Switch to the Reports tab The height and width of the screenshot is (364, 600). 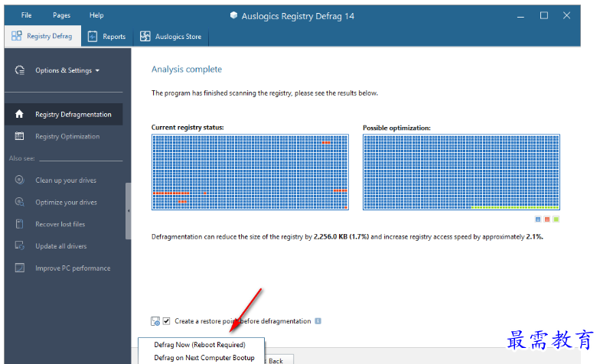point(107,37)
